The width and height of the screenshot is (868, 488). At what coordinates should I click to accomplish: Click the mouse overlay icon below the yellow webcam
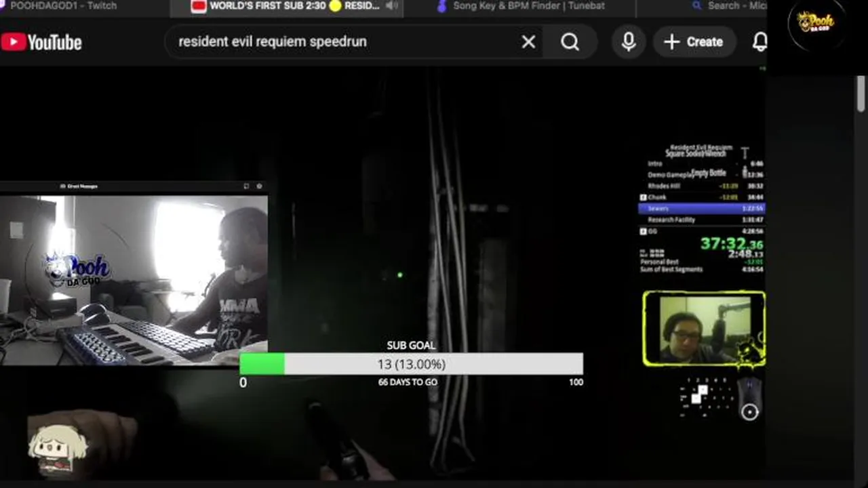(x=750, y=399)
